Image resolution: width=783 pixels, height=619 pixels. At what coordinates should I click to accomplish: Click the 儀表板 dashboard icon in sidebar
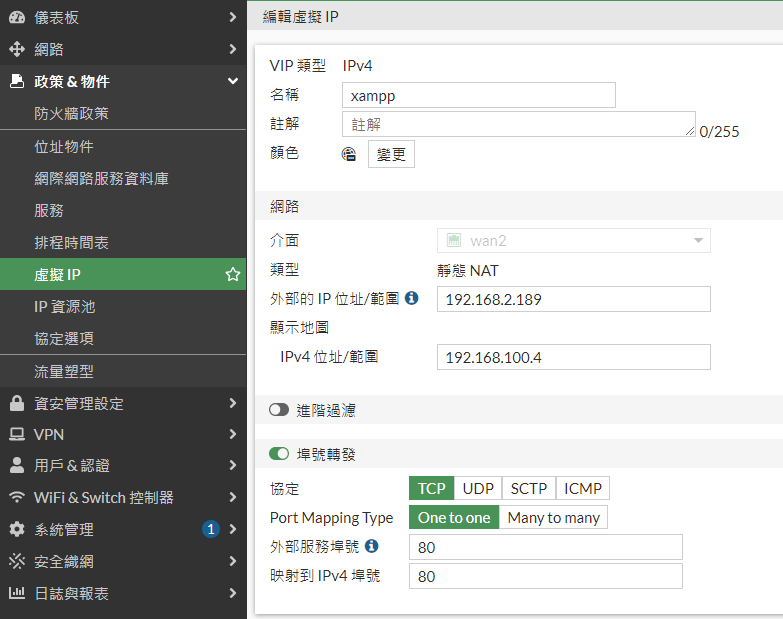pyautogui.click(x=17, y=17)
